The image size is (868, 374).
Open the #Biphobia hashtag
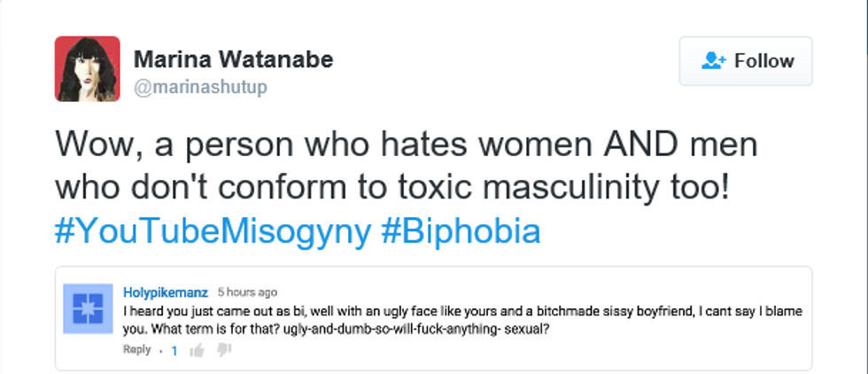pos(460,231)
